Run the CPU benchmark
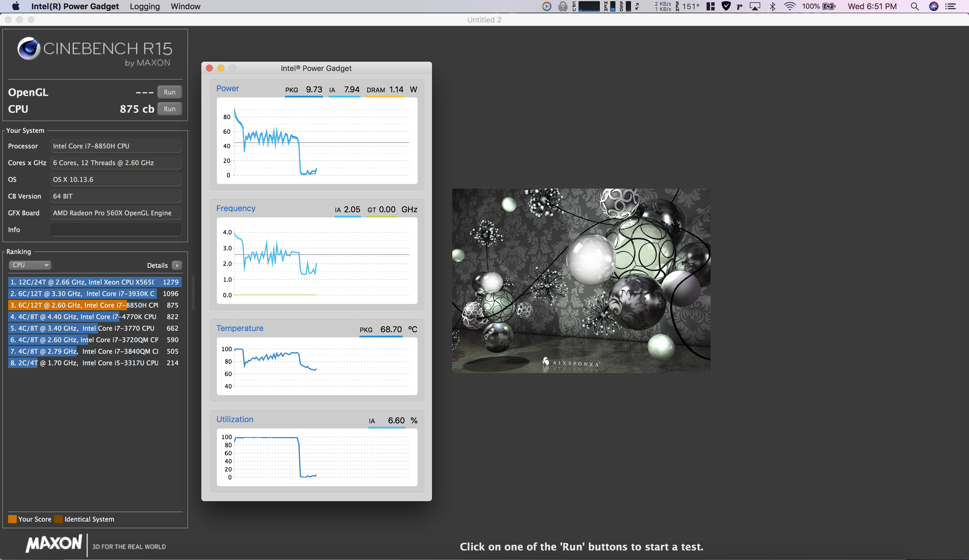969x560 pixels. 170,109
